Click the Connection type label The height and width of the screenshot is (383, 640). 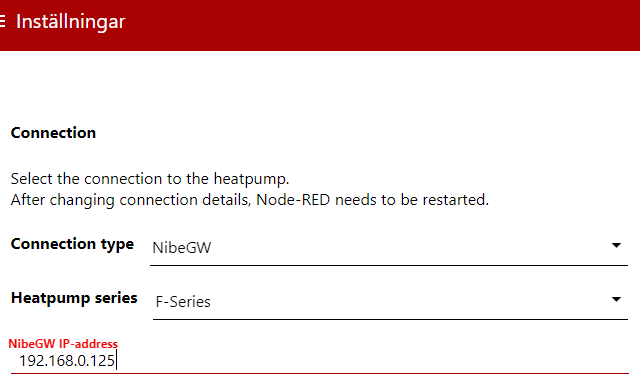[72, 244]
